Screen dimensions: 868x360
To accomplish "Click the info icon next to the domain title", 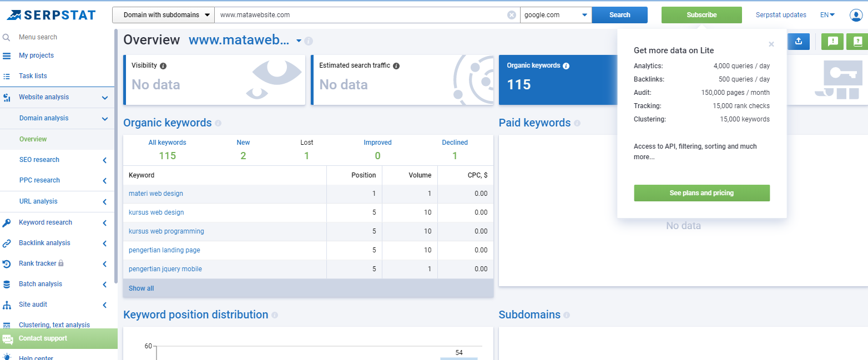I will (x=309, y=41).
